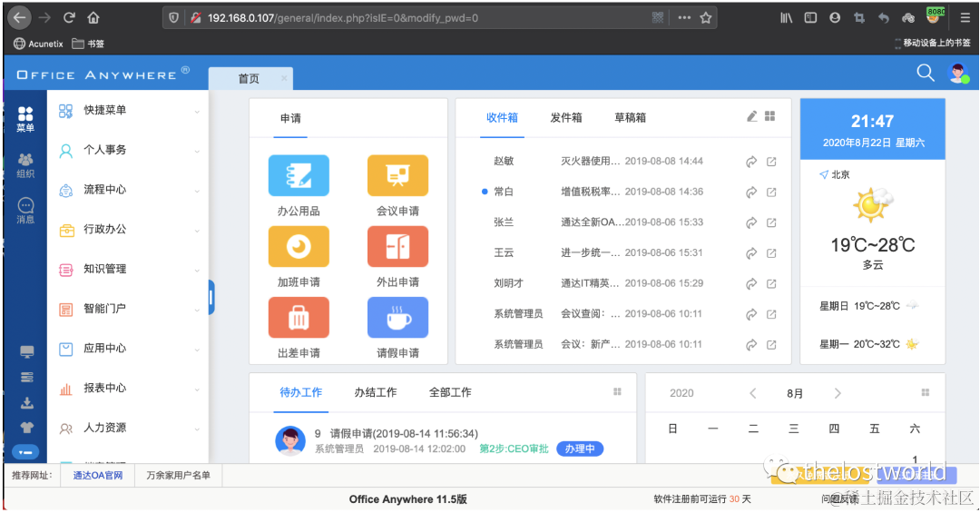980x513 pixels.
Task: Switch to the 发件箱 tab
Action: (x=566, y=118)
